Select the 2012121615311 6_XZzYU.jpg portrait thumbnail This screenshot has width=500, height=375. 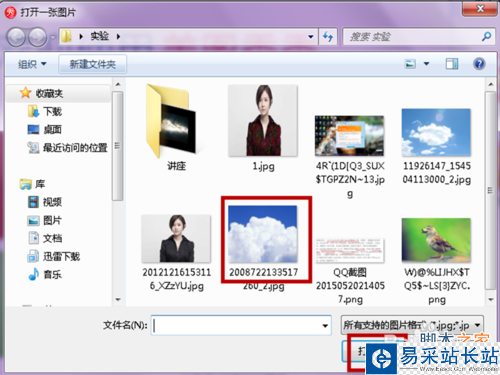[176, 239]
